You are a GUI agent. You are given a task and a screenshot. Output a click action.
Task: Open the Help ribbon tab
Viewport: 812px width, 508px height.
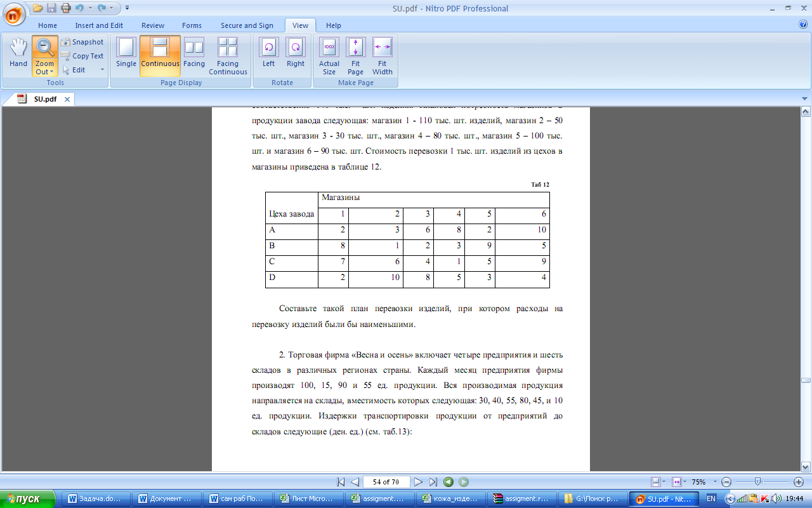pyautogui.click(x=333, y=25)
